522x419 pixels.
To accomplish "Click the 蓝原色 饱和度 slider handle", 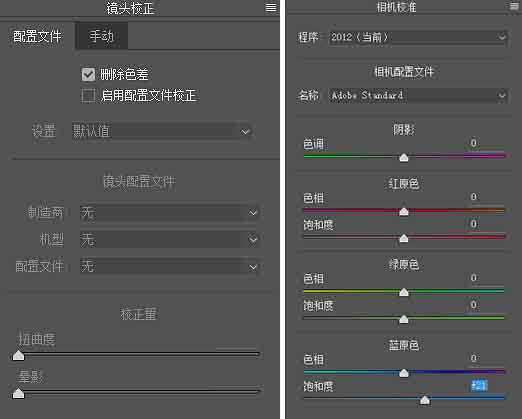I will click(x=424, y=400).
